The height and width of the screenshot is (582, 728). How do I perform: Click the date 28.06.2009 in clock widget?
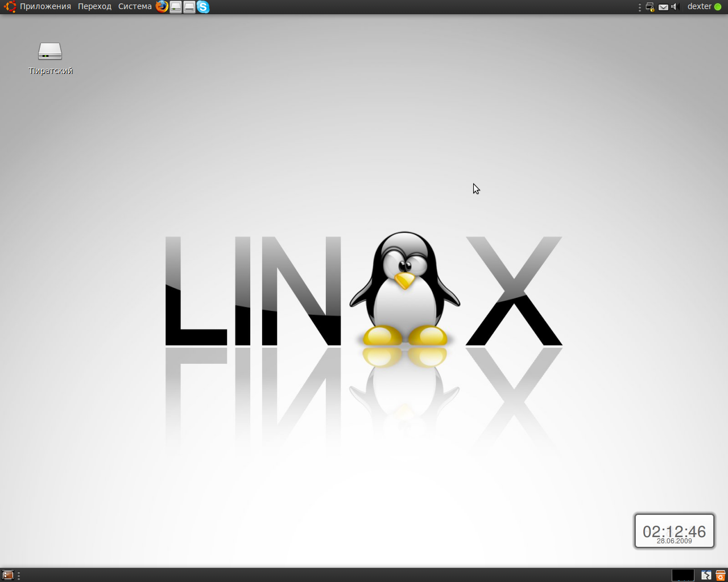point(675,541)
